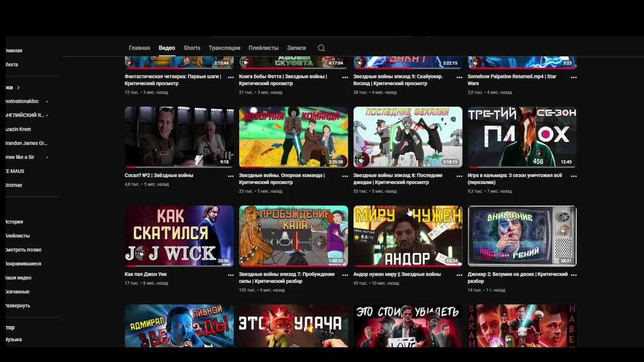Open three-dot menu for Книга Бобы Фетта video
Image resolution: width=644 pixels, height=362 pixels.
345,77
